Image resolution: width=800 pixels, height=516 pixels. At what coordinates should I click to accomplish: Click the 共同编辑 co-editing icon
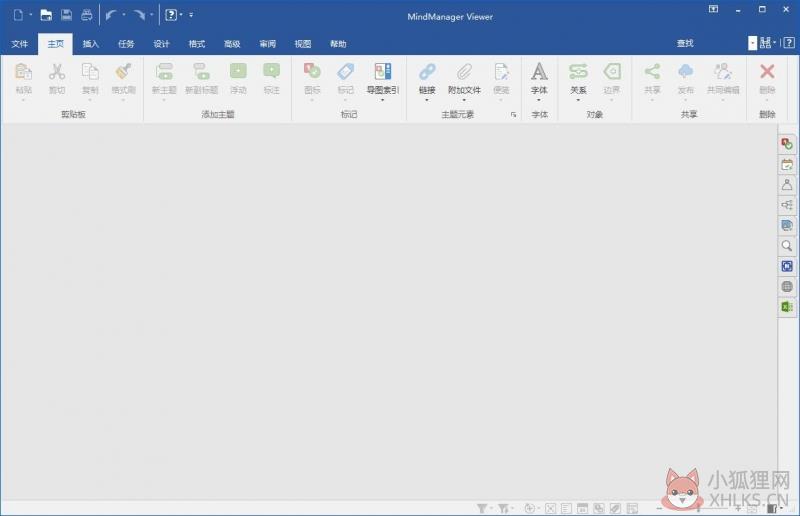(723, 71)
